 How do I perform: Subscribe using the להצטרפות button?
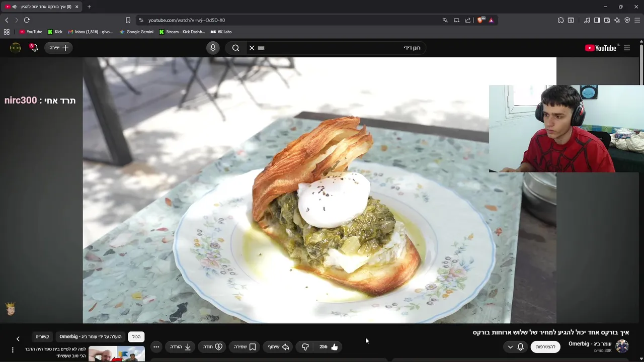(545, 347)
